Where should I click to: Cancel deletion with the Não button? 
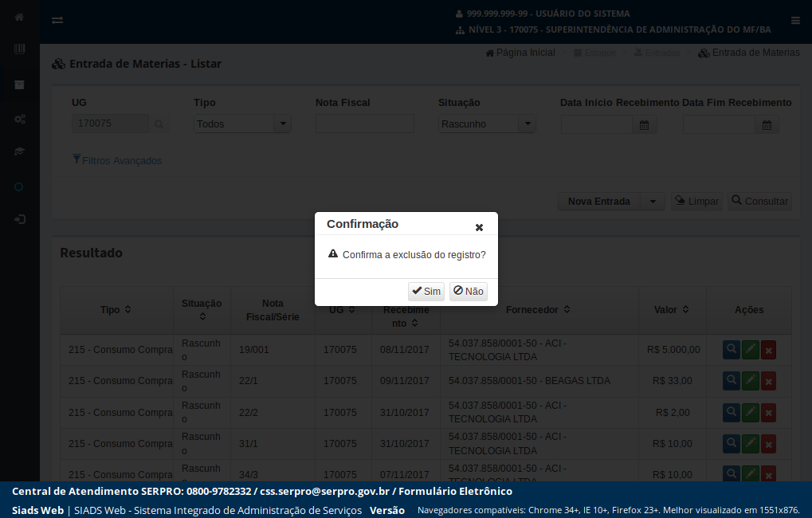(x=468, y=291)
